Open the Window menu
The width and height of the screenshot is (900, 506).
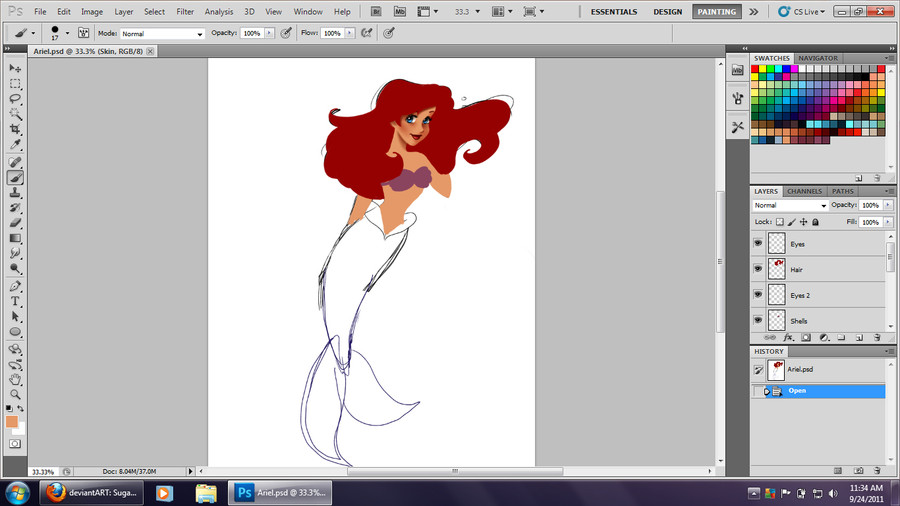pyautogui.click(x=308, y=11)
